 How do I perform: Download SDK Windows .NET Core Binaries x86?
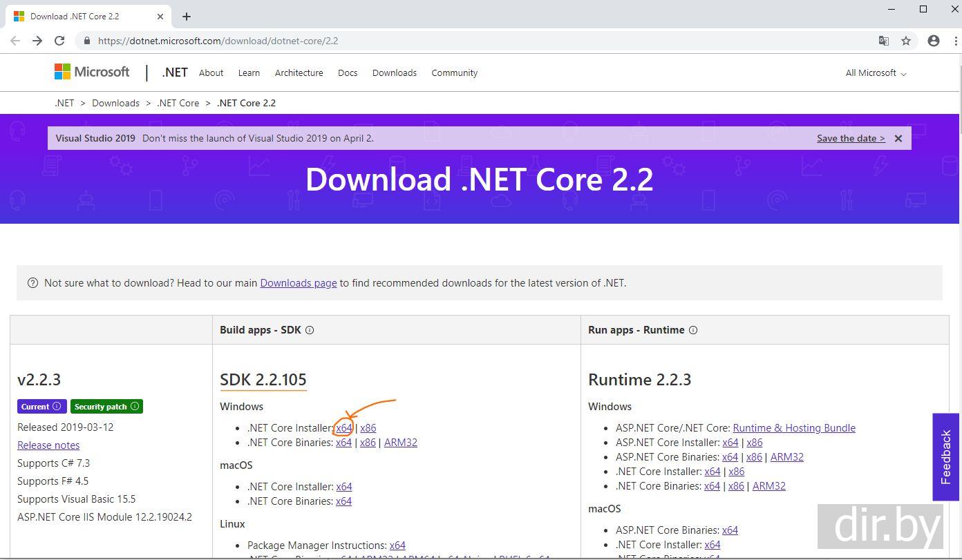pyautogui.click(x=368, y=443)
